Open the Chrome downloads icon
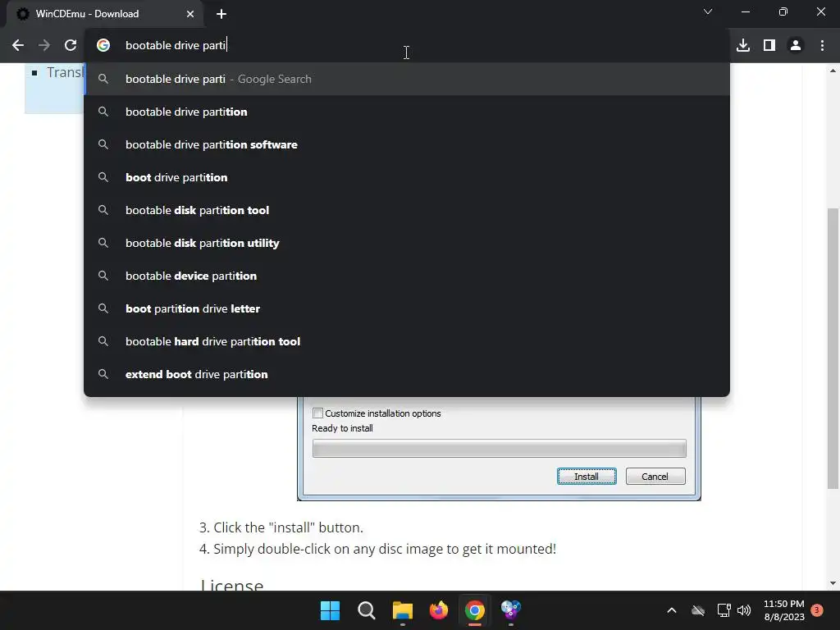Image resolution: width=840 pixels, height=630 pixels. (743, 46)
